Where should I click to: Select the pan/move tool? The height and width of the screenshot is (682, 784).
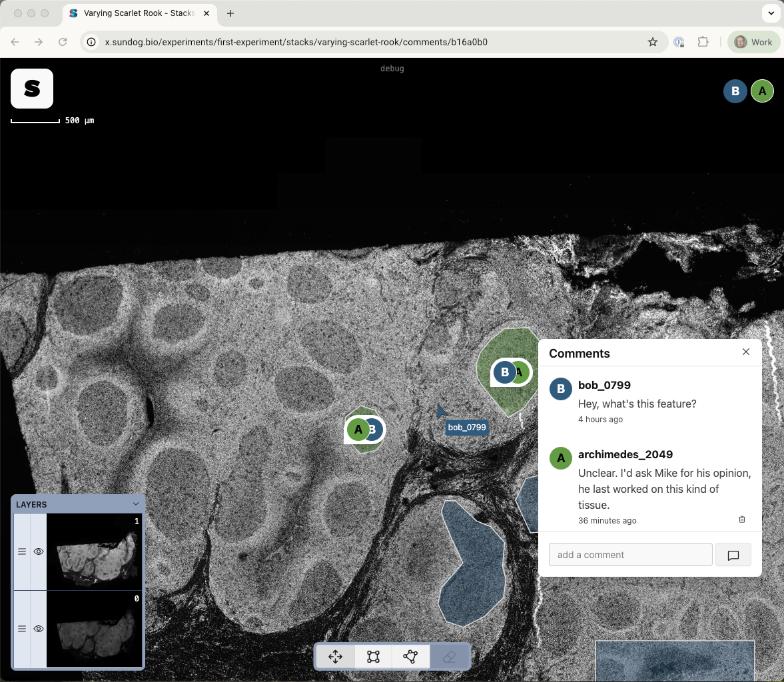pyautogui.click(x=336, y=657)
